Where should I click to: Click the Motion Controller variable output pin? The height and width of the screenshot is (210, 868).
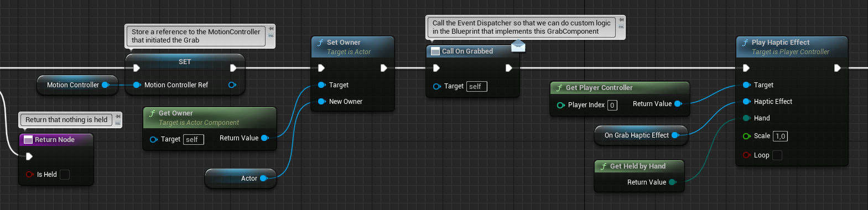[x=105, y=85]
